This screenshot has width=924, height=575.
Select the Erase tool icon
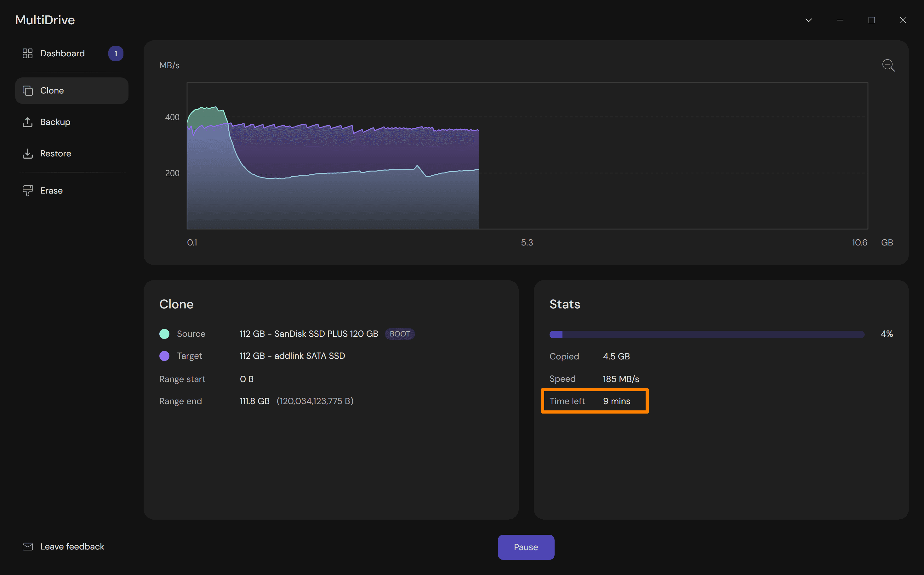coord(27,190)
